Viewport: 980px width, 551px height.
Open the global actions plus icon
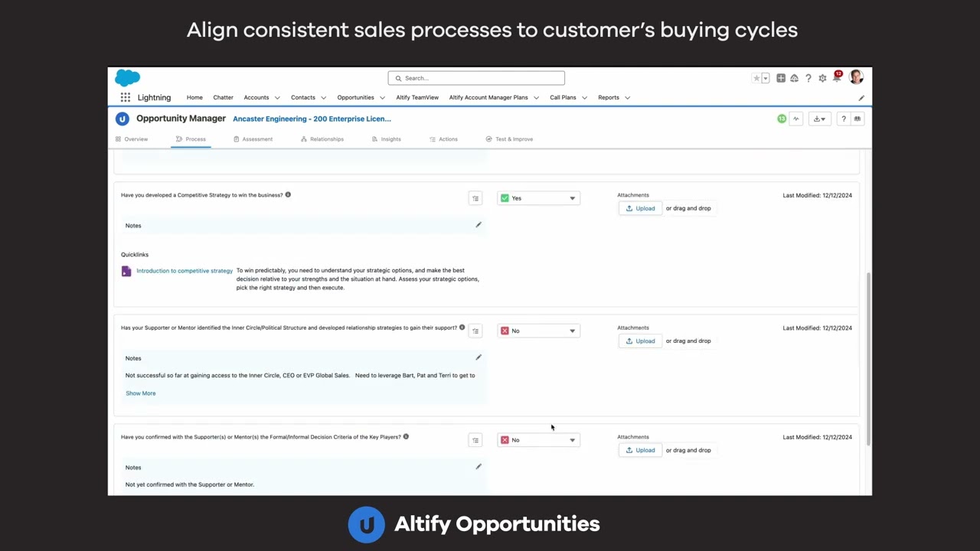point(780,78)
